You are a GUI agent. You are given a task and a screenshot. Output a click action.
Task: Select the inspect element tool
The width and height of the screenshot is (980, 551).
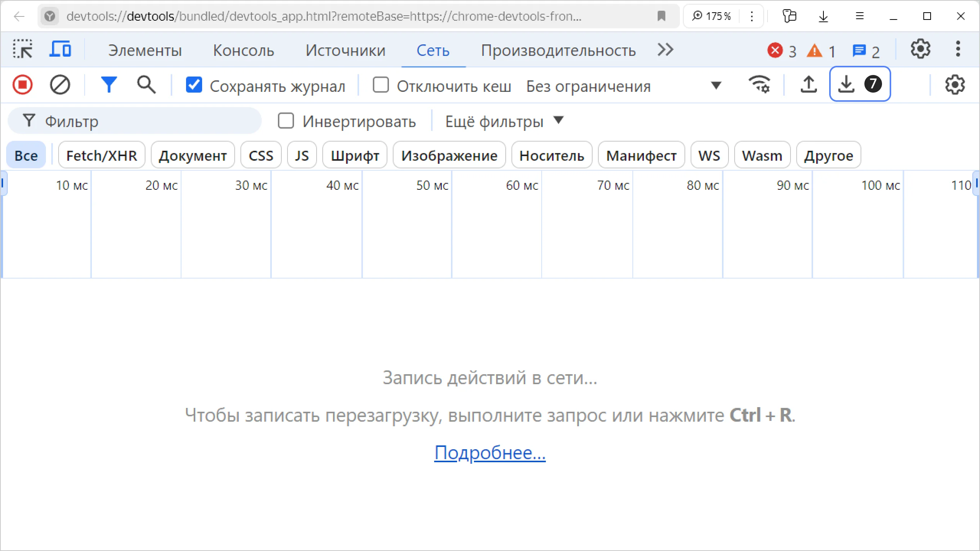tap(22, 49)
